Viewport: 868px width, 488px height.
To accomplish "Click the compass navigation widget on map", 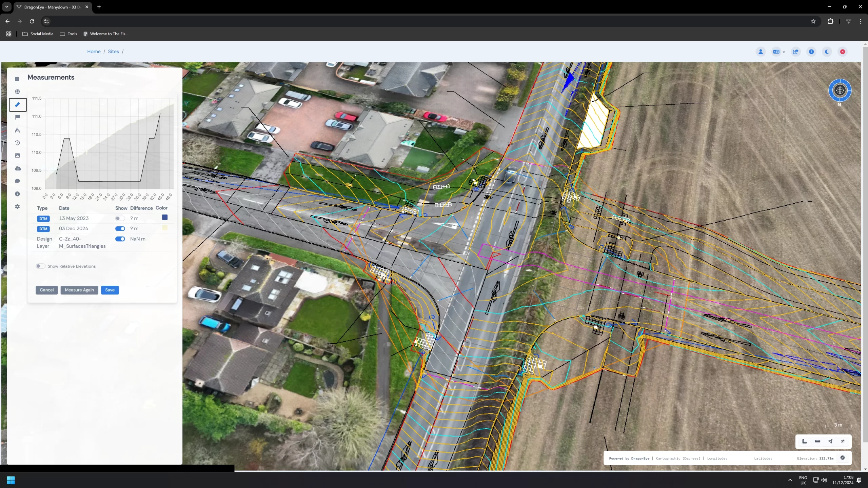I will pos(840,90).
